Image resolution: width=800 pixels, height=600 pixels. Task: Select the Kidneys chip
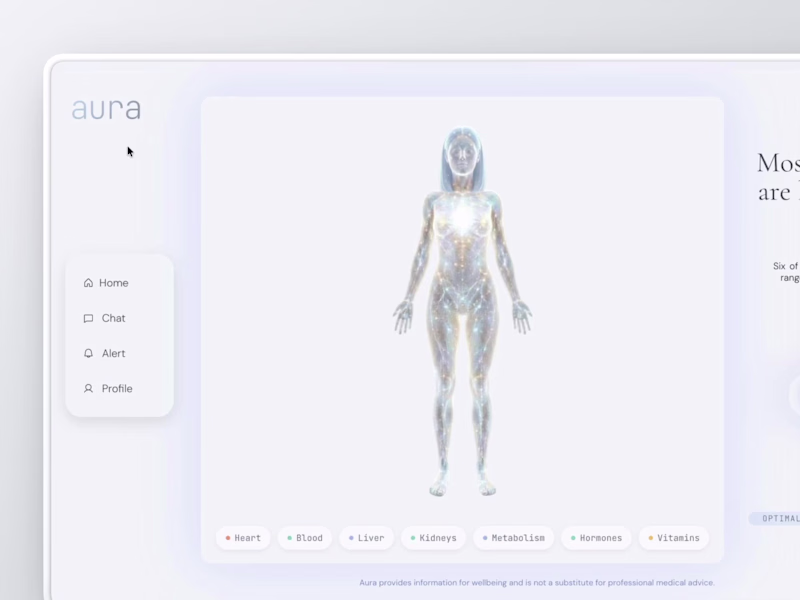pos(433,538)
